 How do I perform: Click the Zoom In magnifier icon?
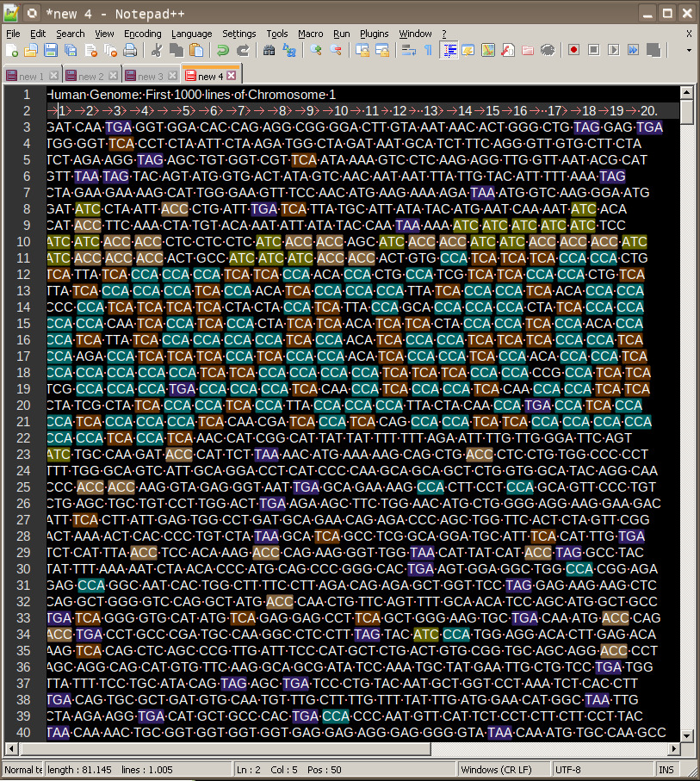click(x=316, y=51)
